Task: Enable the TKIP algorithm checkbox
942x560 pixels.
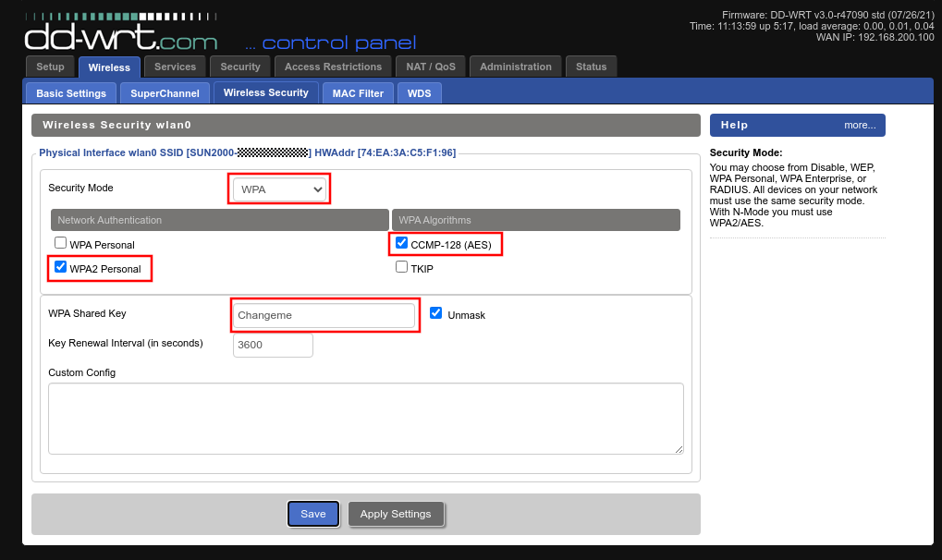Action: (402, 267)
